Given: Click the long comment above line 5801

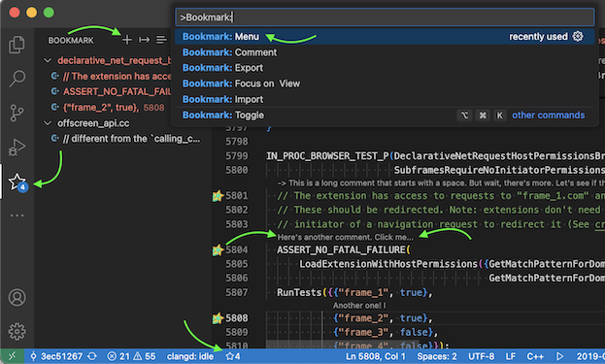Looking at the screenshot, I should tap(441, 182).
